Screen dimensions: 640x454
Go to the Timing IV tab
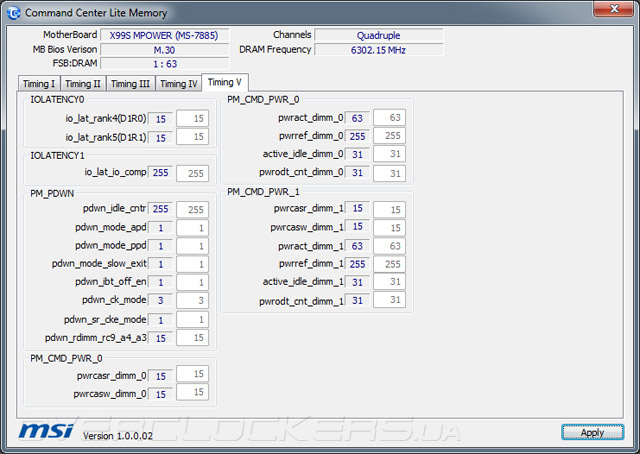[x=178, y=84]
